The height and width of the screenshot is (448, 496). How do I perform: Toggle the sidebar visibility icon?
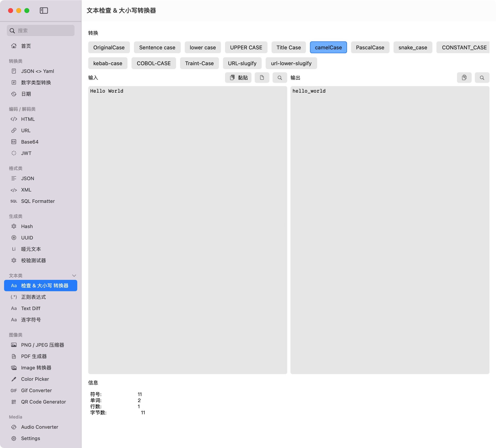click(44, 11)
